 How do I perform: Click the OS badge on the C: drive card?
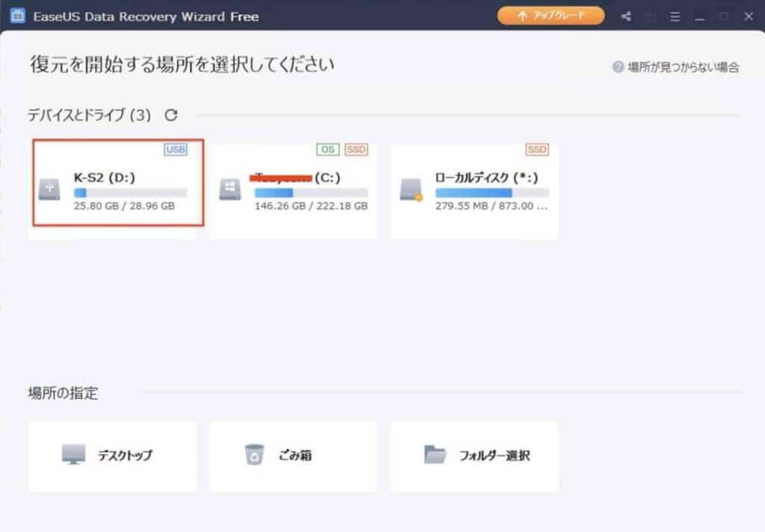327,149
